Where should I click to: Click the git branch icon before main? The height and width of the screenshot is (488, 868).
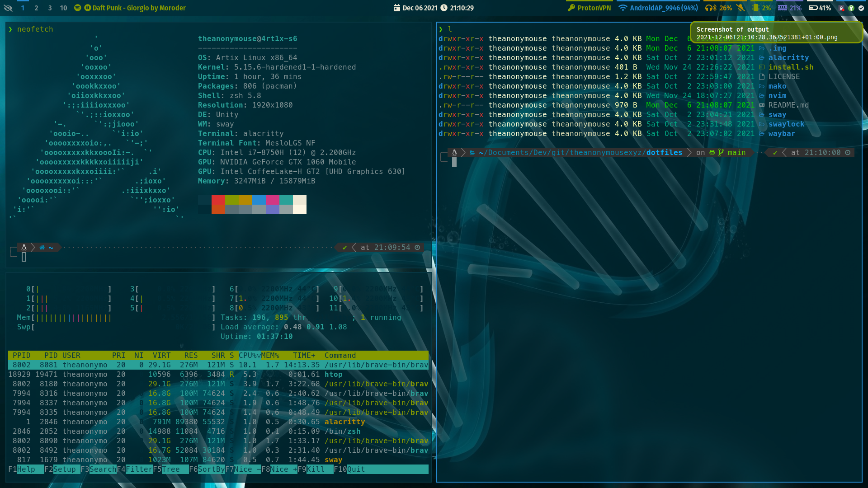pos(721,152)
